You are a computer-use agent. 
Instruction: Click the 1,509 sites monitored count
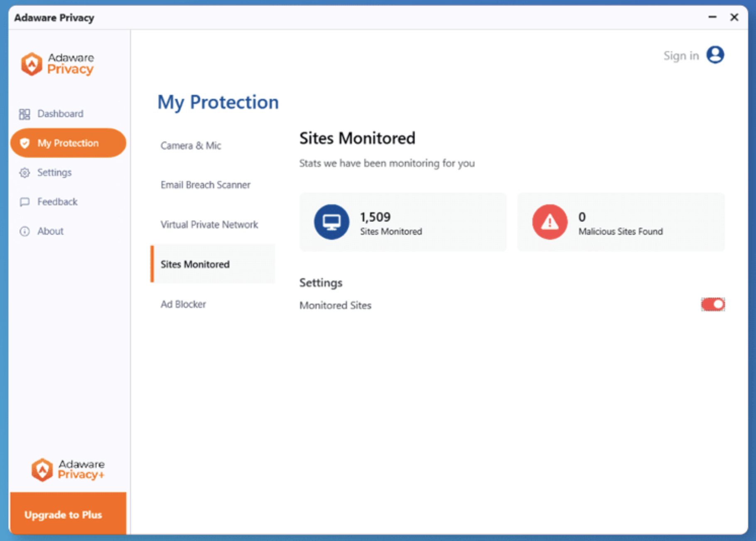[x=375, y=216]
